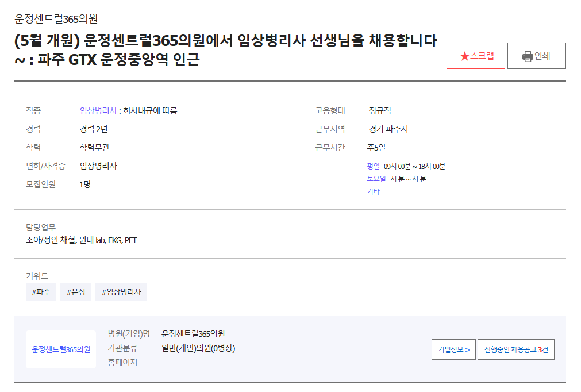Select the 평일 working hours link
Image resolution: width=581 pixels, height=392 pixels.
(374, 166)
